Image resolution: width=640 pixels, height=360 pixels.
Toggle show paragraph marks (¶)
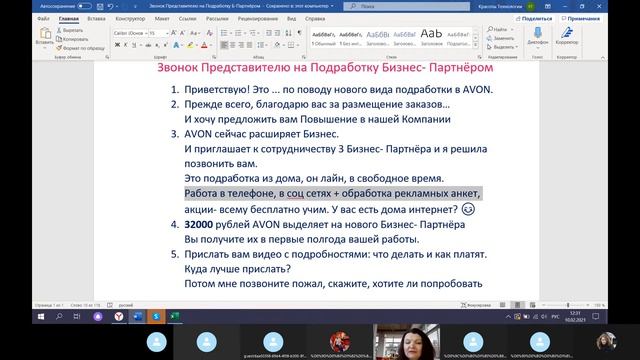[x=300, y=33]
